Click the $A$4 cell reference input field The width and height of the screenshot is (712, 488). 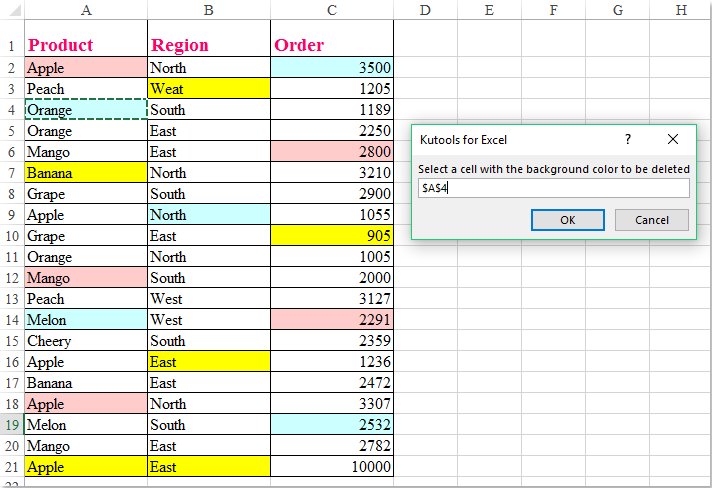click(x=553, y=188)
